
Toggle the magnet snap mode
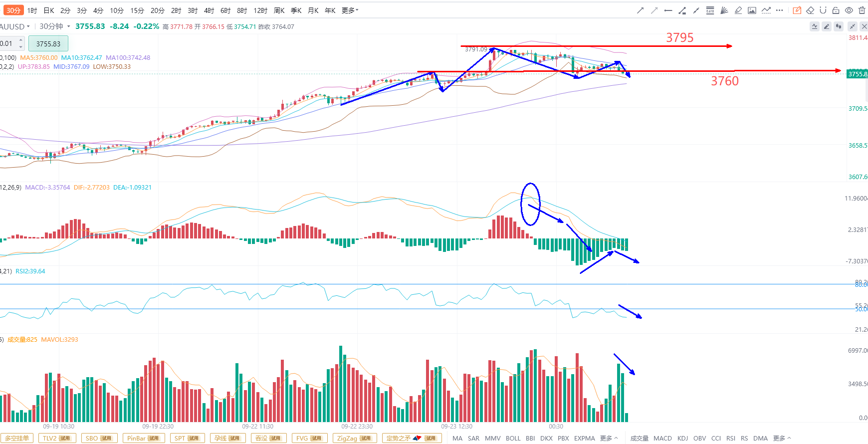823,10
